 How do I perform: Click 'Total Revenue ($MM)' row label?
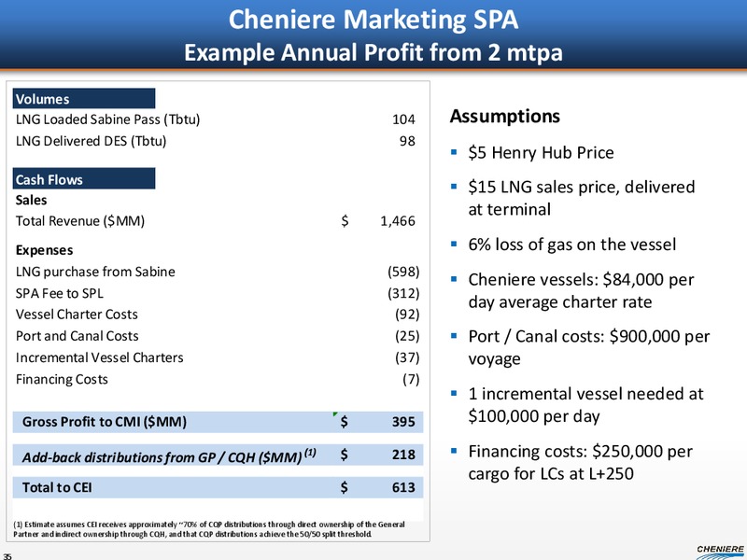coord(80,221)
